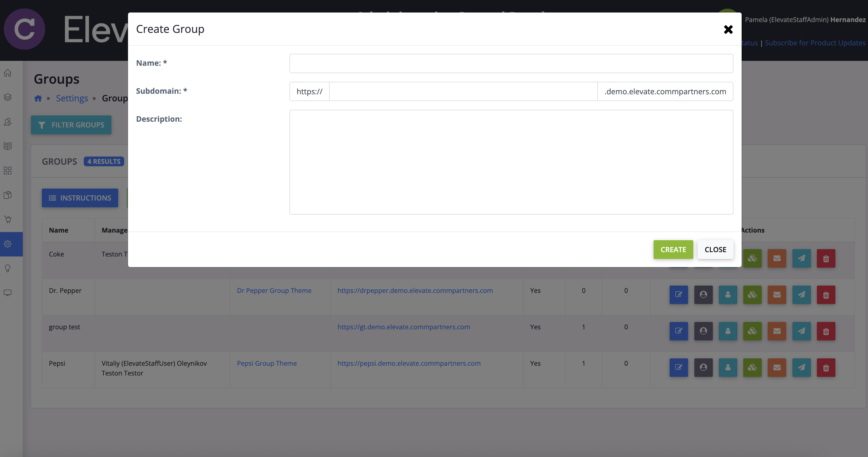Click into the Subdomain text field

point(463,91)
